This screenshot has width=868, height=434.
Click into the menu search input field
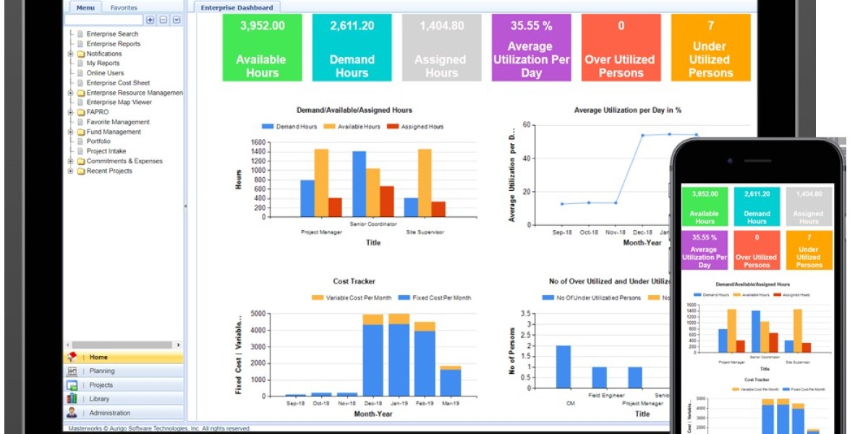104,20
